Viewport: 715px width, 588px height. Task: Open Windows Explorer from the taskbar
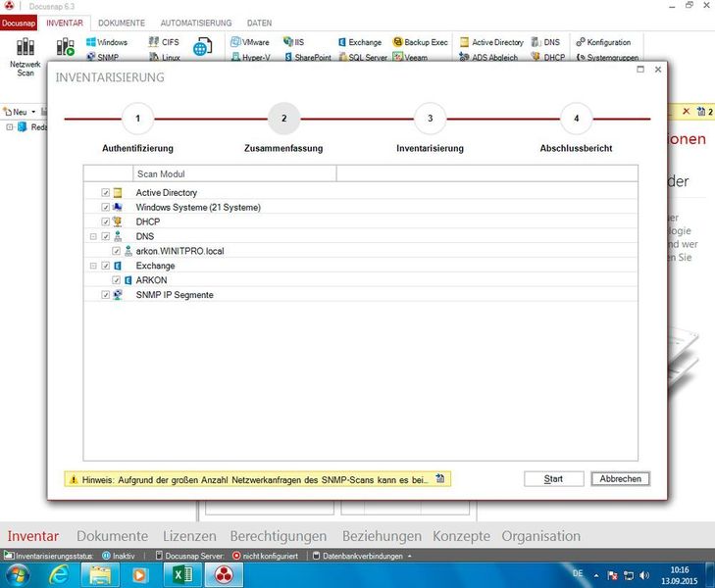click(100, 575)
